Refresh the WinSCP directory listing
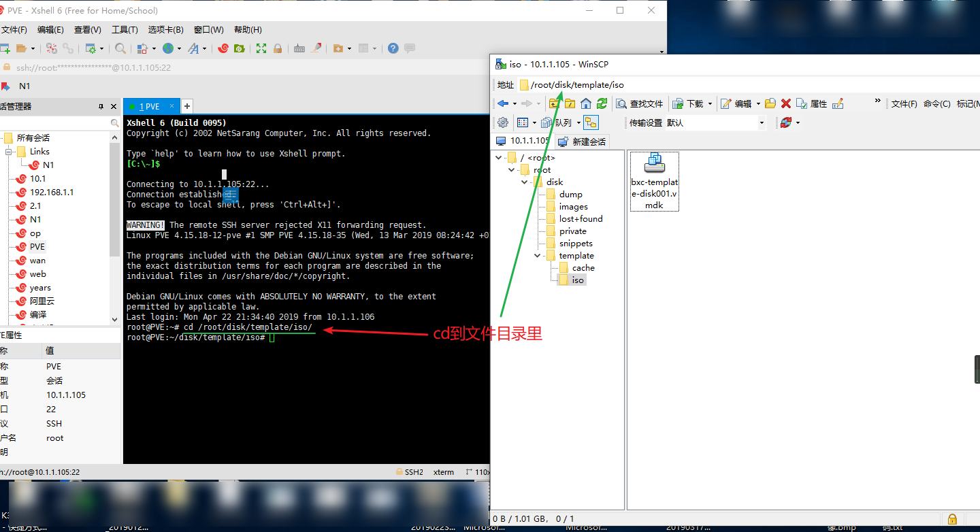Viewport: 980px width, 532px height. click(x=602, y=103)
